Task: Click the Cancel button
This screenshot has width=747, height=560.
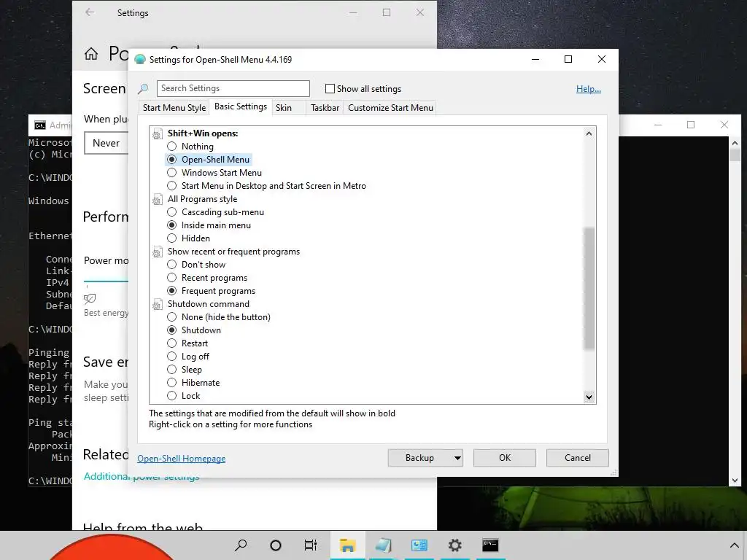Action: point(578,458)
